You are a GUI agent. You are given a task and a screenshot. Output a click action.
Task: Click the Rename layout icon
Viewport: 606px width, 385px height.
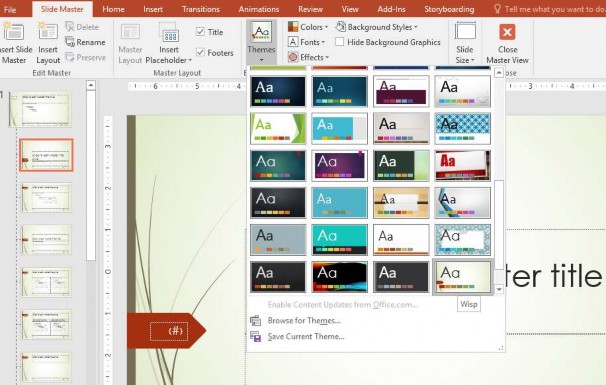click(70, 42)
